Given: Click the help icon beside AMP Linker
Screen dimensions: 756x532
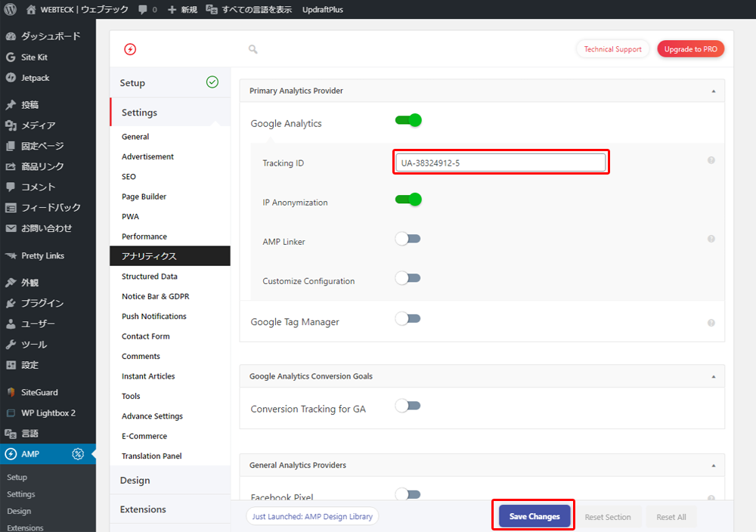Looking at the screenshot, I should point(711,239).
